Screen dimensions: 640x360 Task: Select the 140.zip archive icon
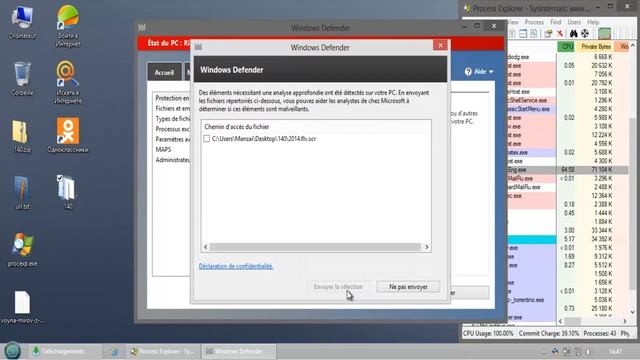click(22, 136)
